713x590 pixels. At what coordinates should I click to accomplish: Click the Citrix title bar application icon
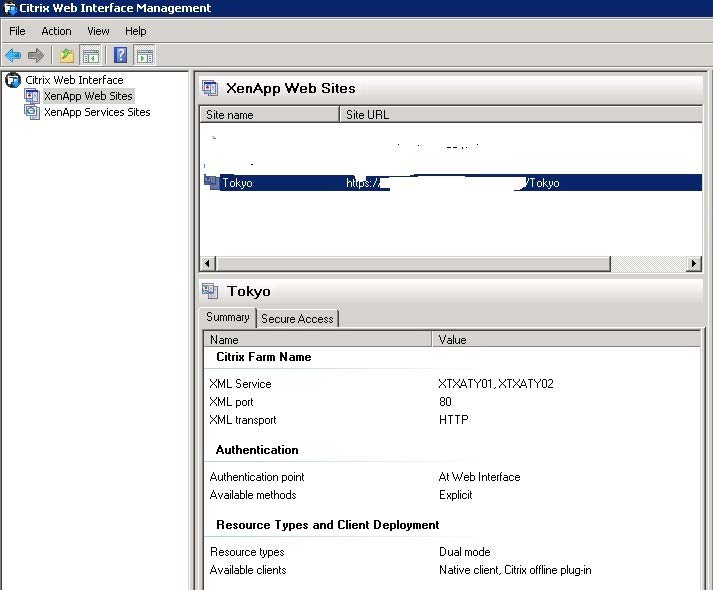click(10, 8)
